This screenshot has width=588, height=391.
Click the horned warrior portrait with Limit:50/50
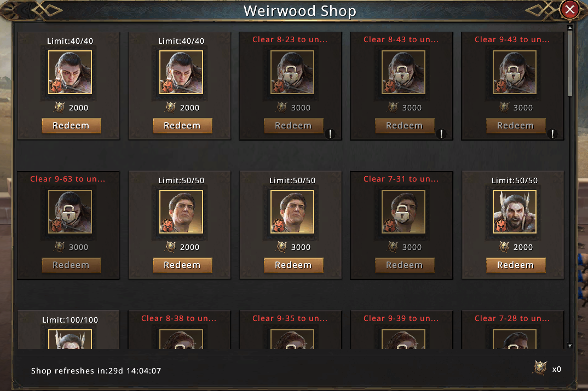pos(515,212)
